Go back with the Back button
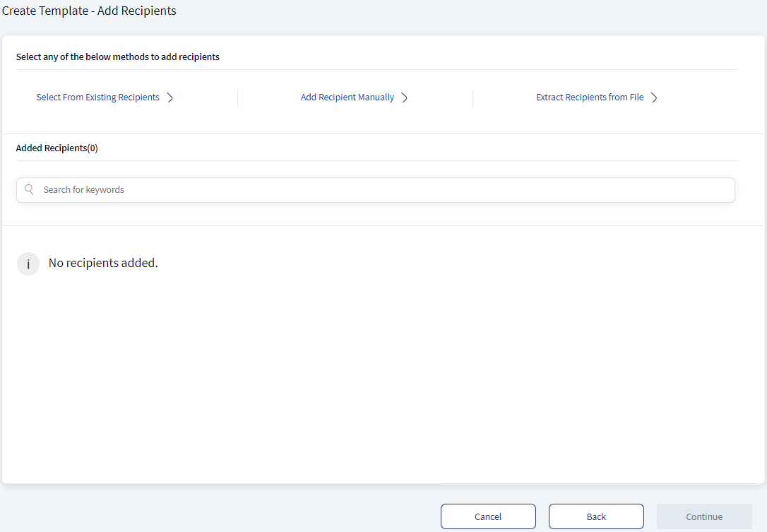The image size is (767, 532). click(x=596, y=516)
